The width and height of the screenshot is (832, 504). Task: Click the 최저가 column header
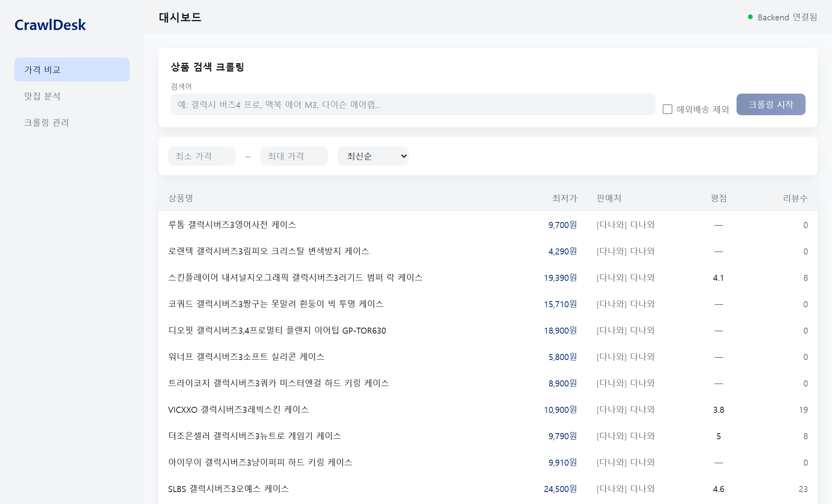[564, 198]
